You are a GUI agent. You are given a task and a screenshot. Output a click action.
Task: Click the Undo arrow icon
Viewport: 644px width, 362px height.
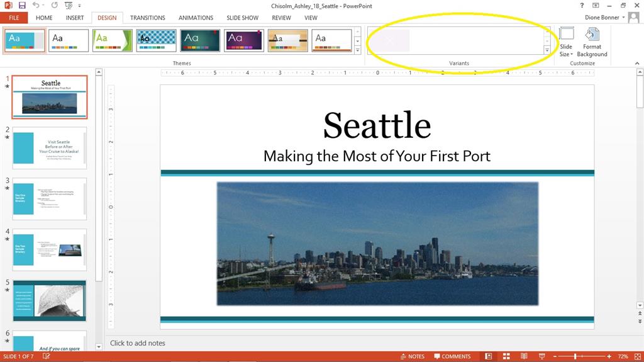pos(36,5)
